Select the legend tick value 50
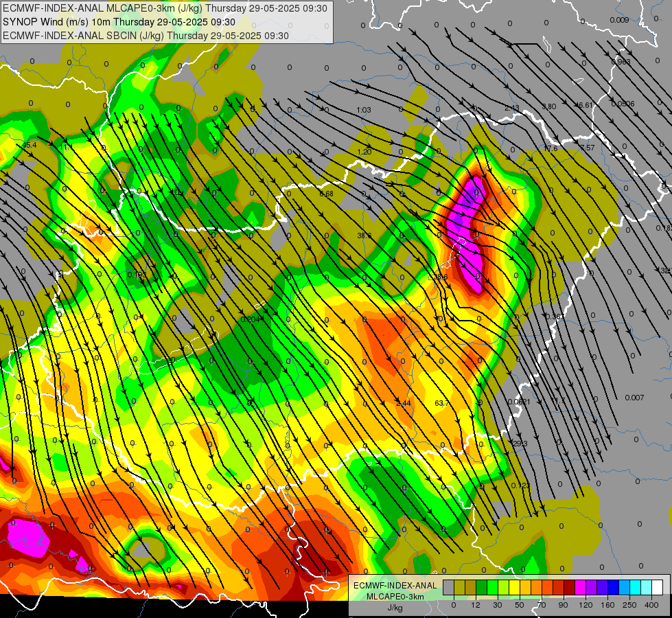672x618 pixels. [520, 605]
